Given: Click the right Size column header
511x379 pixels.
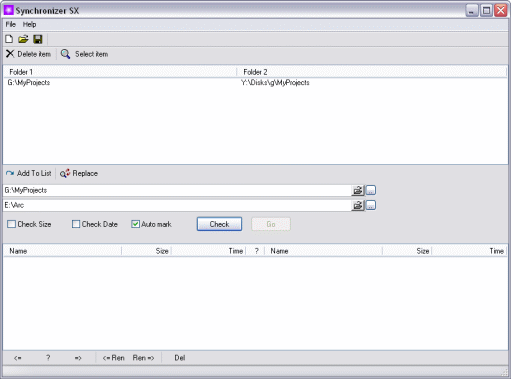Looking at the screenshot, I should tap(407, 251).
